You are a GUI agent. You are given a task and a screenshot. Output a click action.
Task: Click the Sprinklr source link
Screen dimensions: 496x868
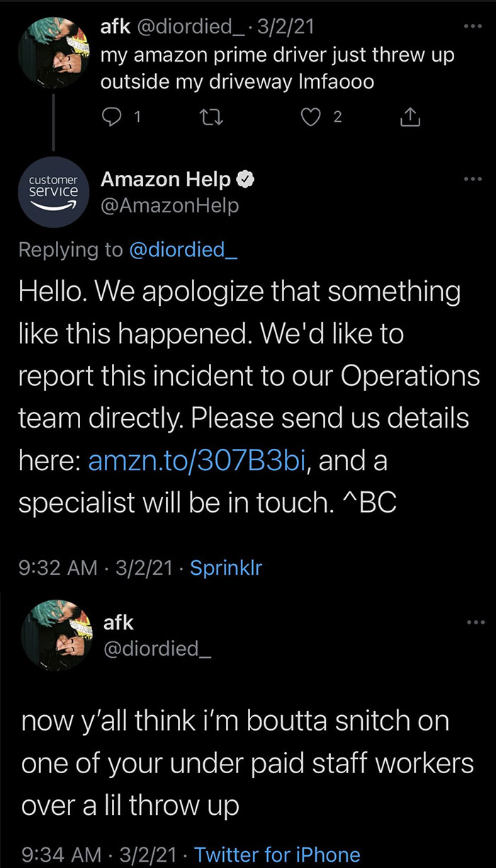(x=225, y=568)
